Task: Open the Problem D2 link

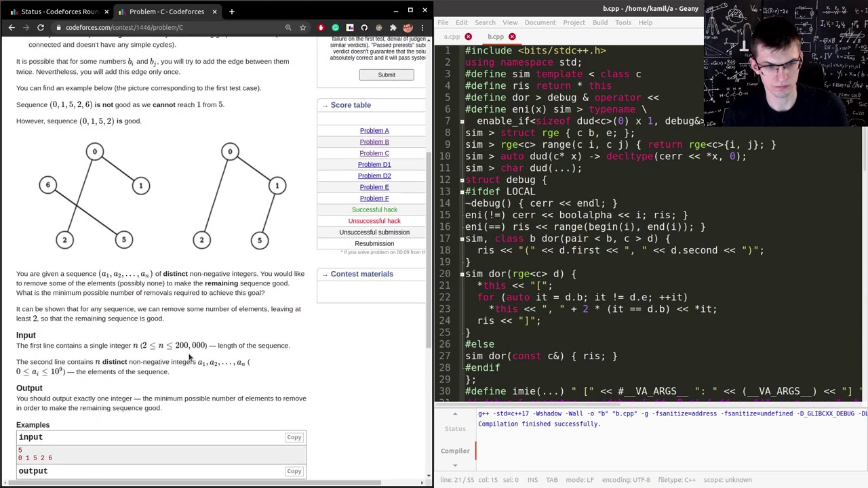Action: click(x=374, y=176)
